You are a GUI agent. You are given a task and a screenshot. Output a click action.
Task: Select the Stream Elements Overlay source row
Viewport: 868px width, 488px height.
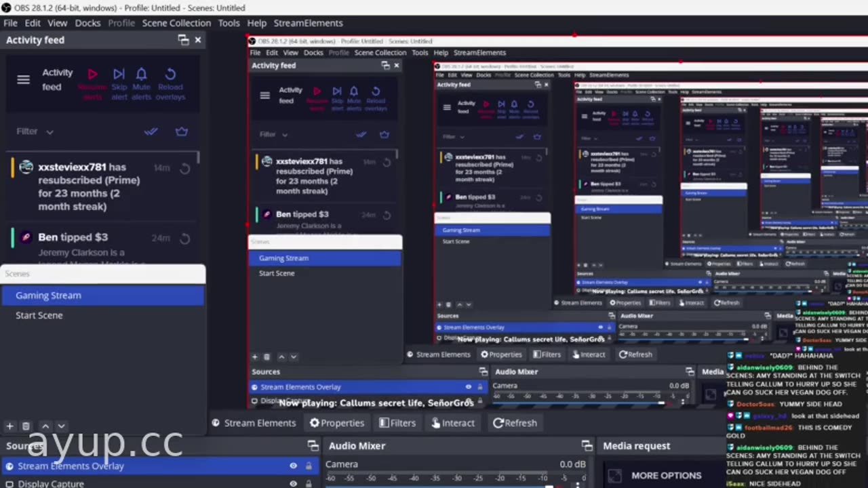[x=159, y=466]
